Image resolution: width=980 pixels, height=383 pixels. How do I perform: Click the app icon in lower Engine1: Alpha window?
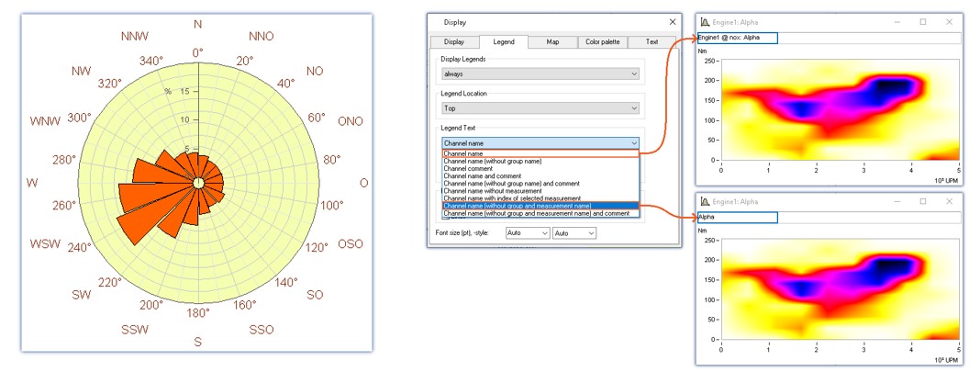[704, 201]
